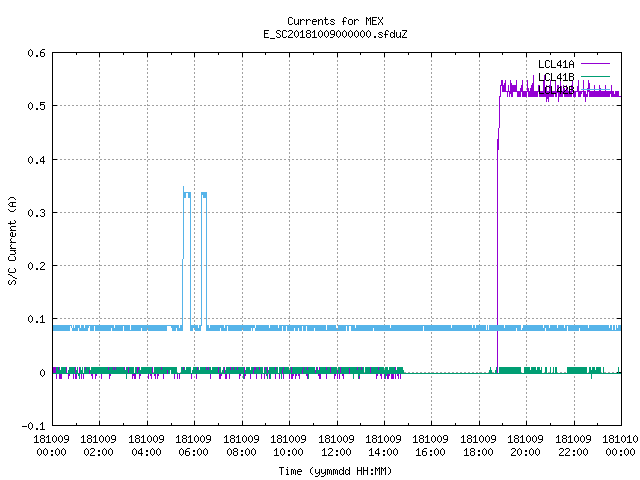Click the y-axis tick value -0.1
Viewport: 640px width, 480px height.
(x=33, y=426)
